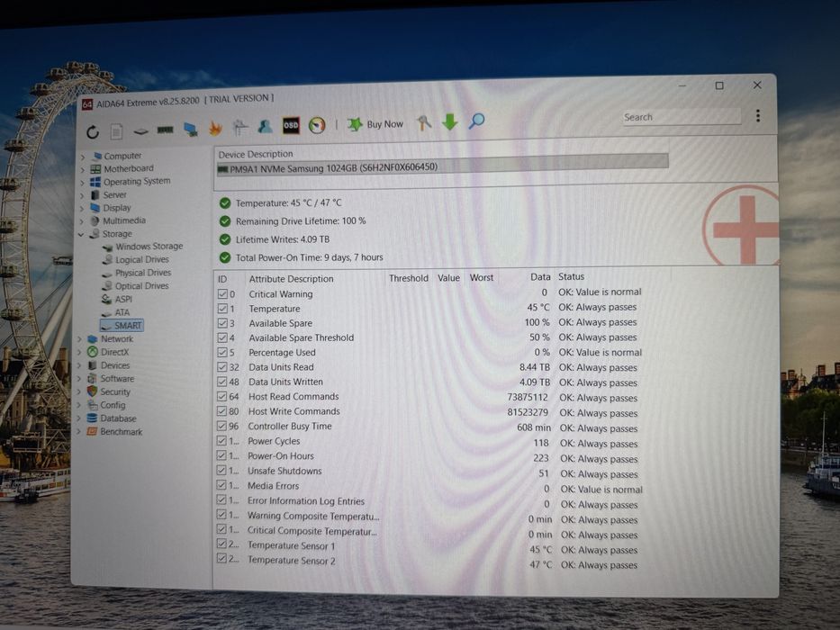The width and height of the screenshot is (840, 630).
Task: Expand the DirectX node chevron
Action: point(80,353)
